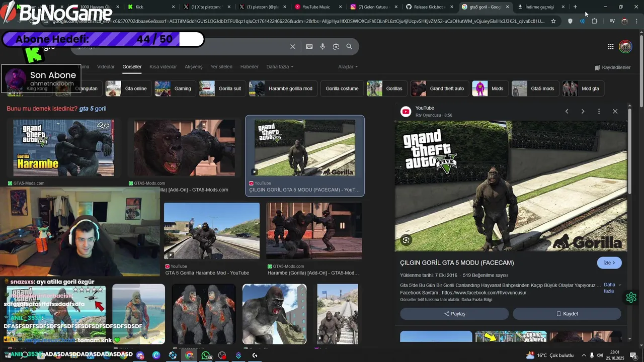Start voice search with the microphone icon
The image size is (644, 362).
pyautogui.click(x=323, y=47)
